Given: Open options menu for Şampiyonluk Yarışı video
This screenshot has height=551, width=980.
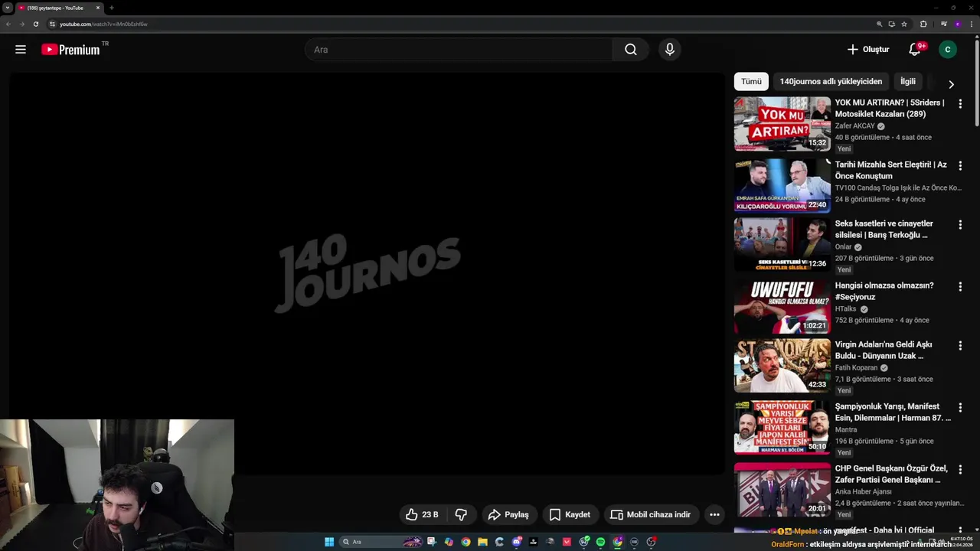Looking at the screenshot, I should pyautogui.click(x=960, y=408).
